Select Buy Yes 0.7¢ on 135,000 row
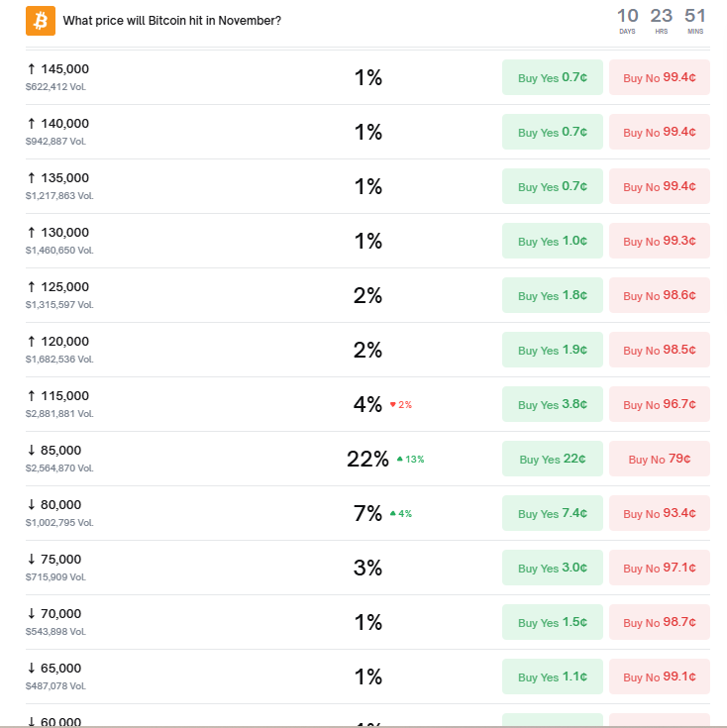Viewport: 727px width, 728px height. click(x=552, y=186)
